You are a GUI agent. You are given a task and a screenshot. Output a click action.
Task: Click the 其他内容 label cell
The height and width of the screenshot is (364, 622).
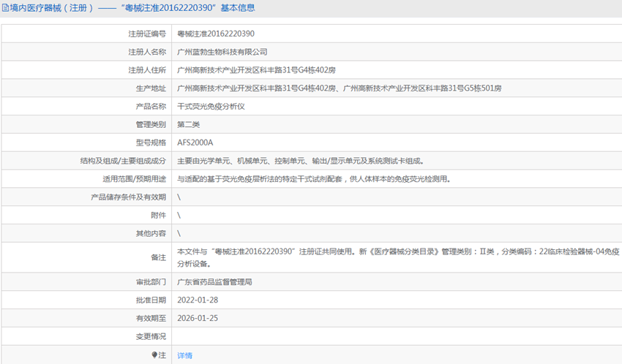pos(86,234)
